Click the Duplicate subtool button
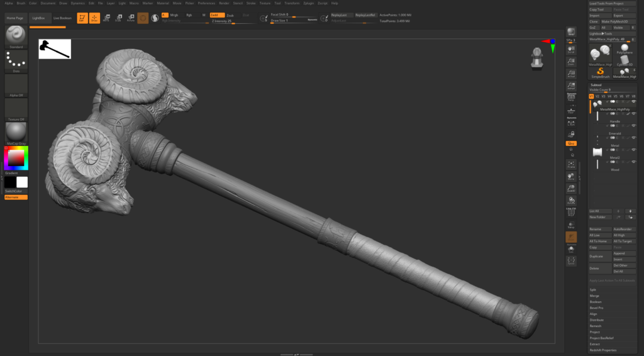The height and width of the screenshot is (356, 644). pos(596,257)
